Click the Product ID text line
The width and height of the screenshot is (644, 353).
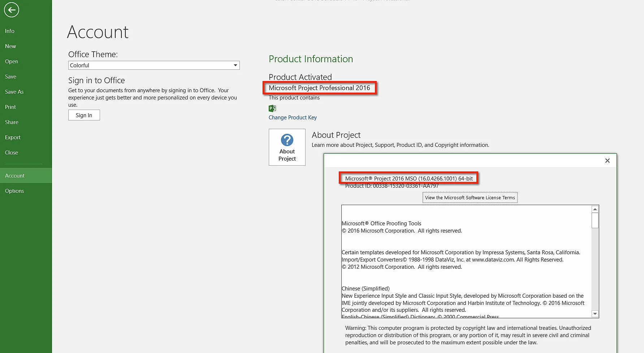(x=392, y=186)
